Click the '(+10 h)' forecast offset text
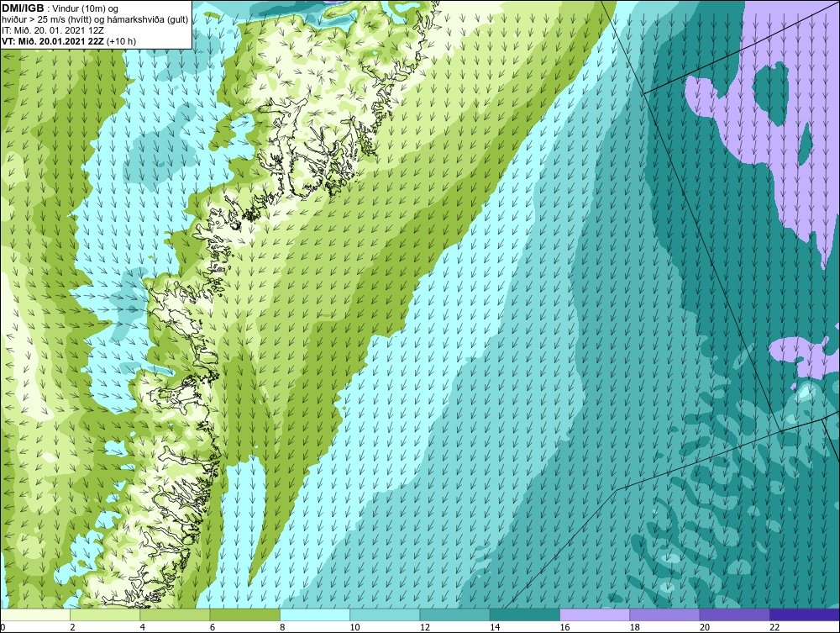Image resolution: width=840 pixels, height=633 pixels. click(x=121, y=41)
